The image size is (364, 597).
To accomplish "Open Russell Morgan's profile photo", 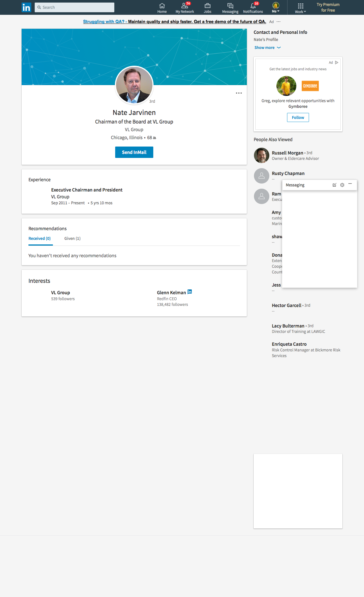I will [261, 155].
